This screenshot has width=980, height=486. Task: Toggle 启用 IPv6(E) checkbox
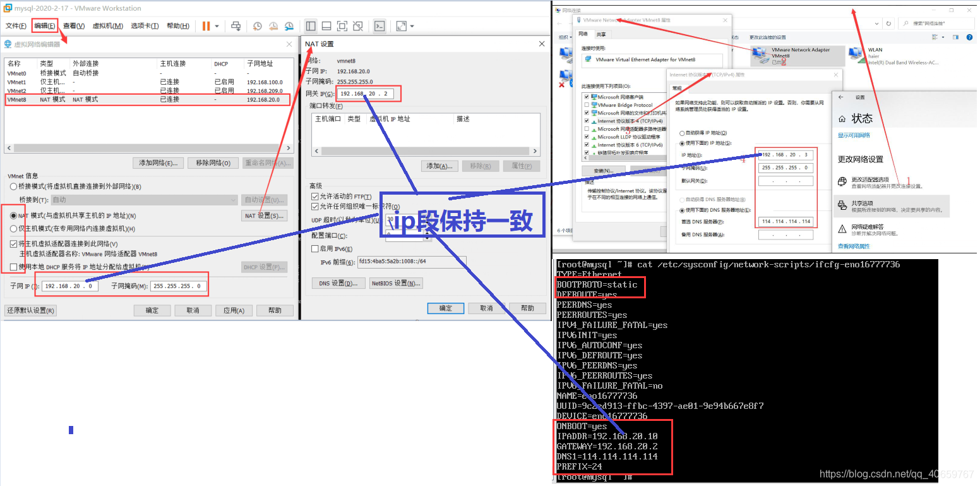pyautogui.click(x=315, y=249)
